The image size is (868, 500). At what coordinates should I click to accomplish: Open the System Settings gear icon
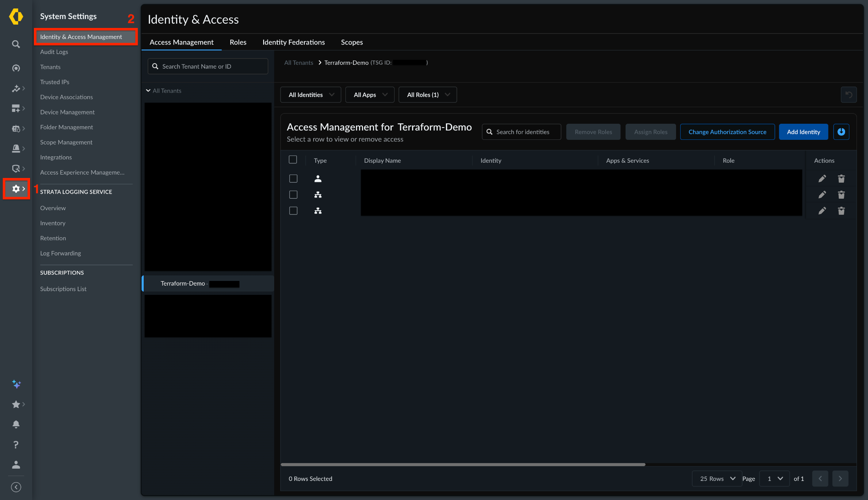(x=16, y=189)
